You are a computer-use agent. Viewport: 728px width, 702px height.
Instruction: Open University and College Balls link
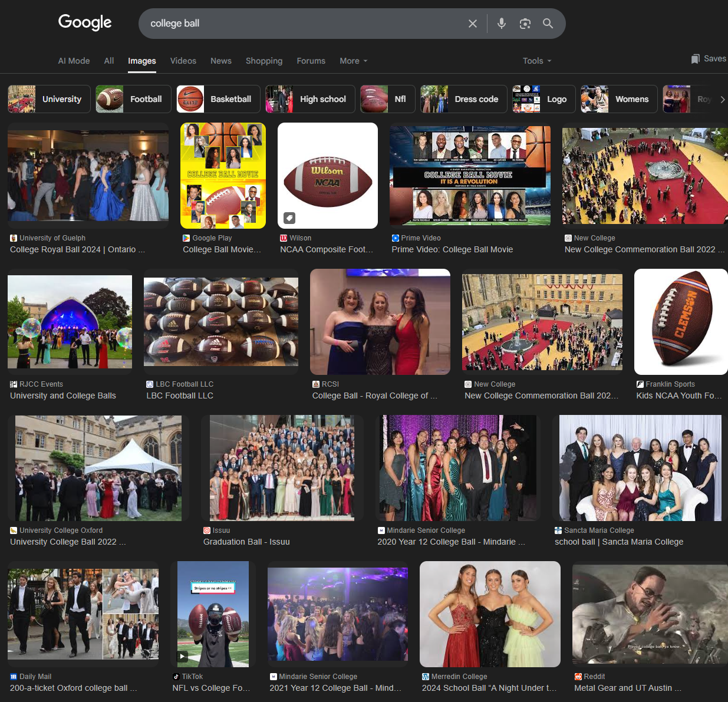[63, 396]
